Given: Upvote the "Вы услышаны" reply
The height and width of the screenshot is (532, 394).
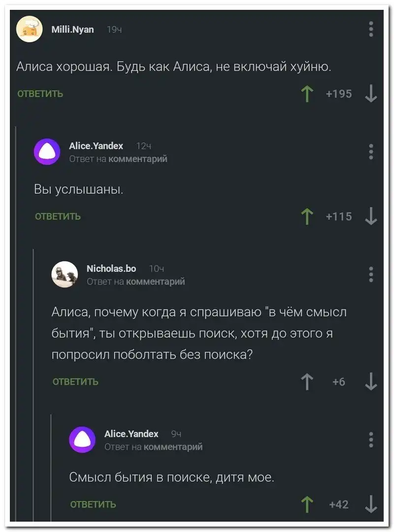Looking at the screenshot, I should [x=307, y=216].
